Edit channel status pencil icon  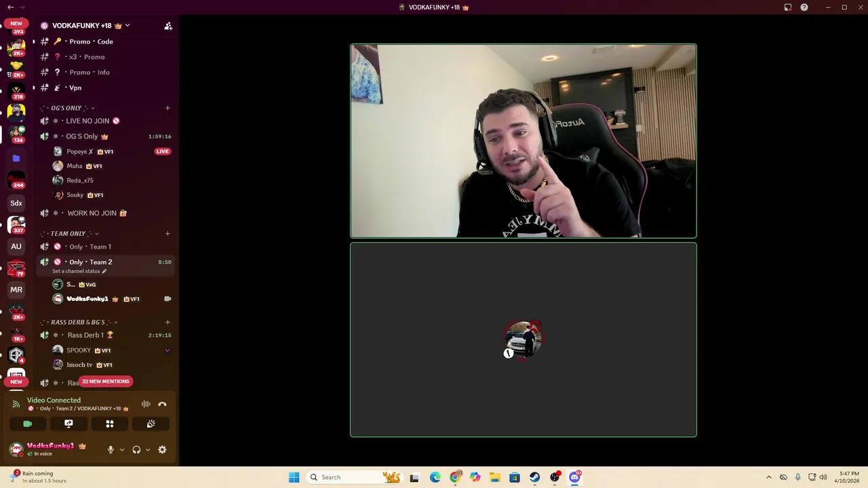(104, 271)
